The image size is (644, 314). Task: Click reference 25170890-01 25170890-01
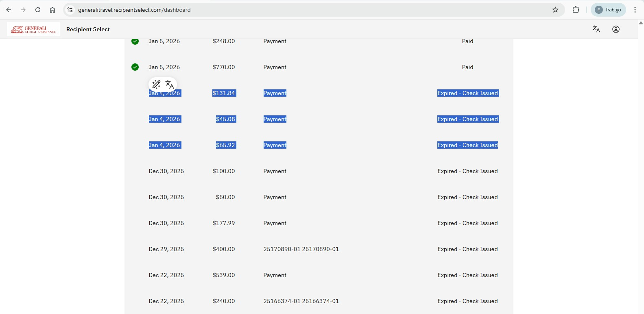(x=301, y=249)
